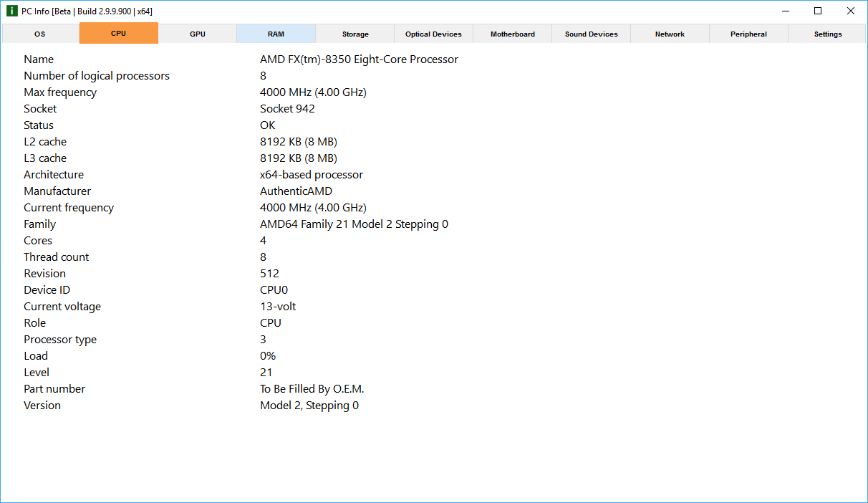Click the 'Model 2, Stepping 0' version value
This screenshot has width=868, height=503.
point(309,406)
